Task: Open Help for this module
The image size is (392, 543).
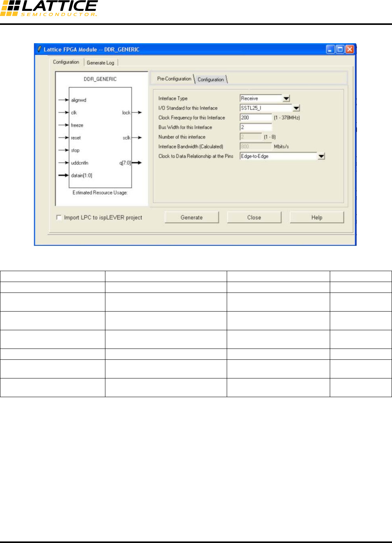Action: [317, 217]
